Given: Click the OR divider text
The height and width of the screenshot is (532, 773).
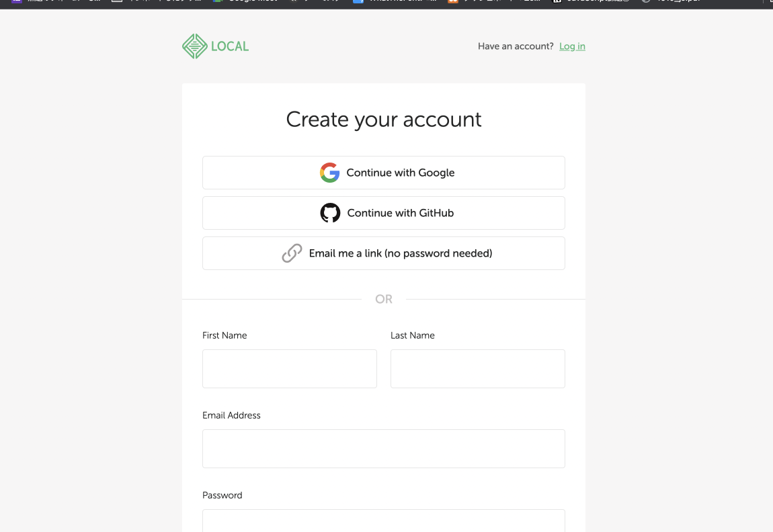Looking at the screenshot, I should click(x=384, y=299).
